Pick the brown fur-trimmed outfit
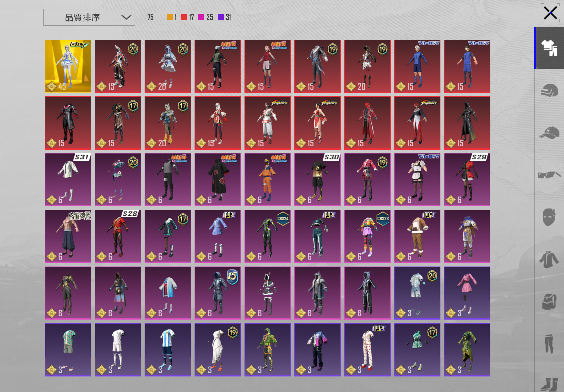 [417, 236]
